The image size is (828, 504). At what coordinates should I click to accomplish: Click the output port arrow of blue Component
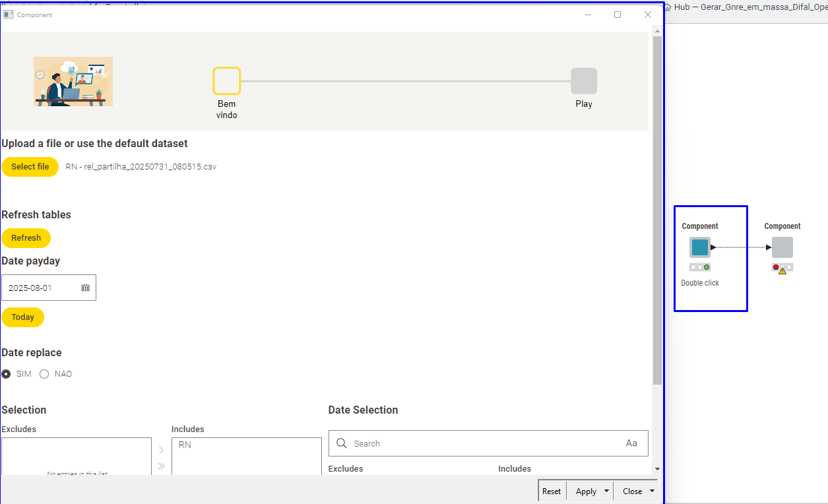pyautogui.click(x=713, y=247)
